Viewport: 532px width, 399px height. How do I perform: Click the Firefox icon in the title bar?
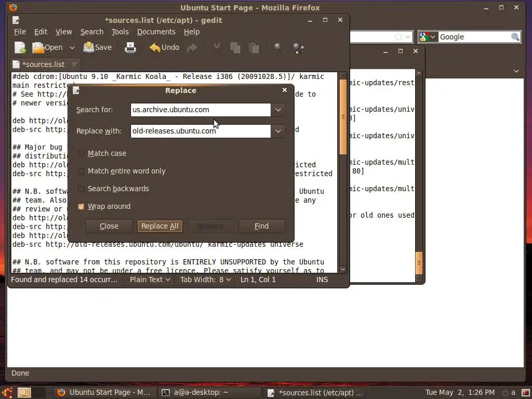coord(12,7)
